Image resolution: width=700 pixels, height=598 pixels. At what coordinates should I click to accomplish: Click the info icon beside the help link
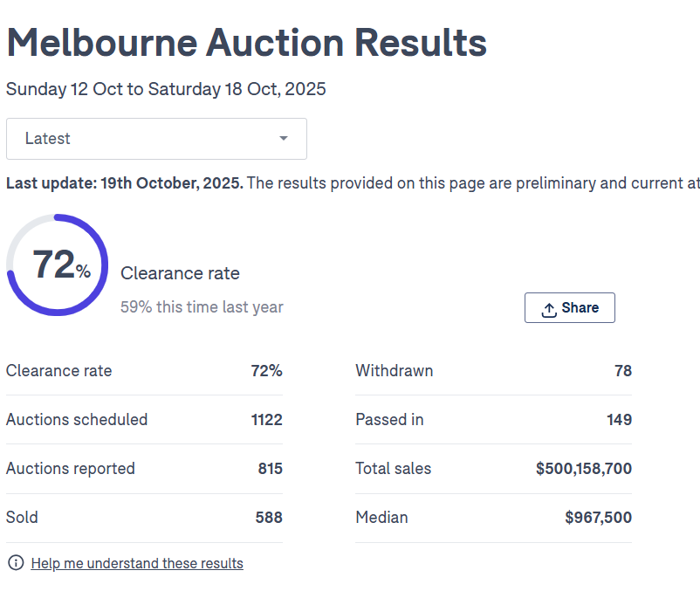point(15,563)
